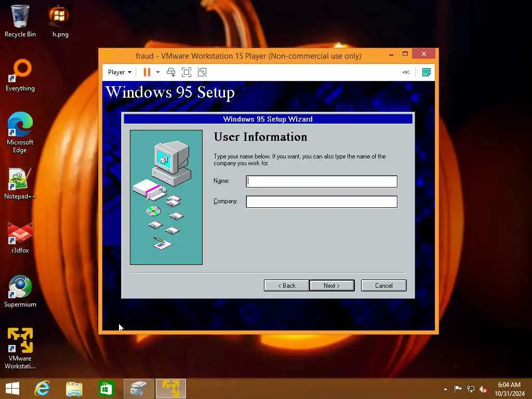Open the Windows Start button
Image resolution: width=532 pixels, height=399 pixels.
pos(12,389)
